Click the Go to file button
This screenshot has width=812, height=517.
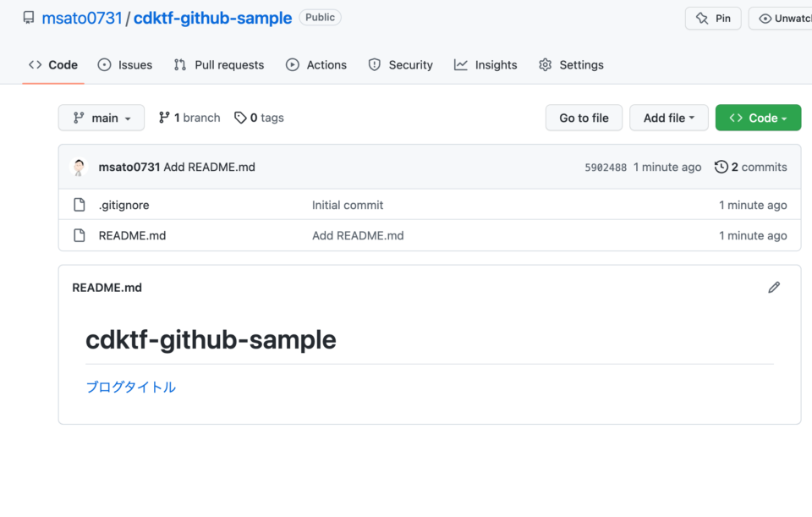584,118
